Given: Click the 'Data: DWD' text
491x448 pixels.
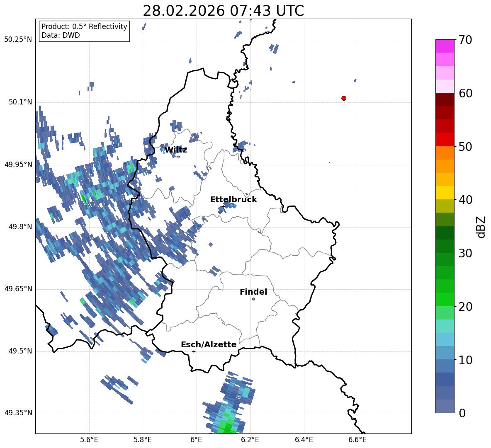Looking at the screenshot, I should [61, 35].
